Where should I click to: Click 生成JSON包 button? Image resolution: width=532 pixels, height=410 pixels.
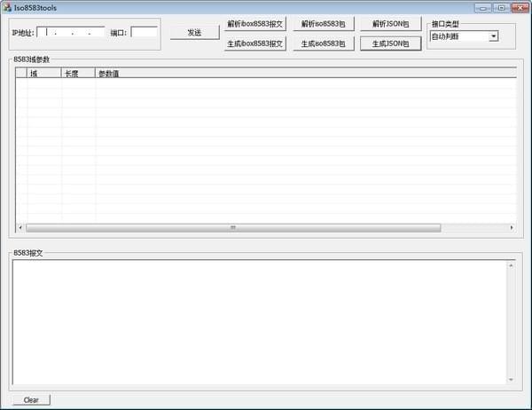[x=390, y=43]
